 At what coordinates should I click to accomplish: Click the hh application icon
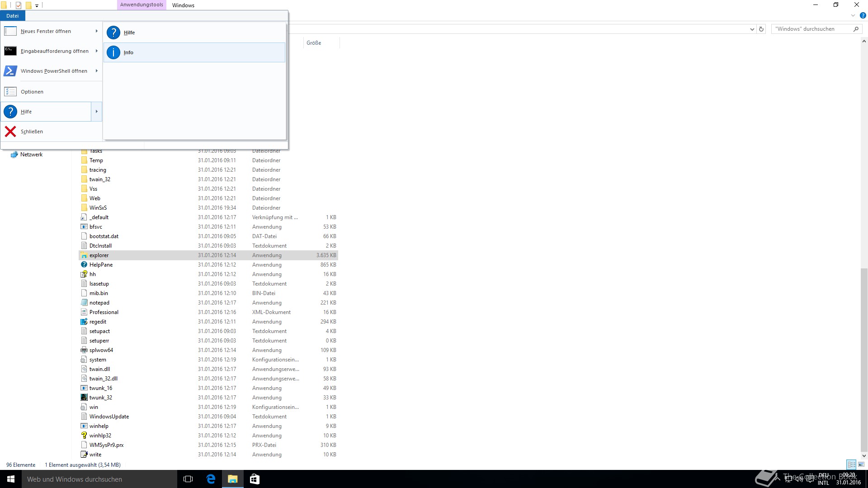pos(84,274)
